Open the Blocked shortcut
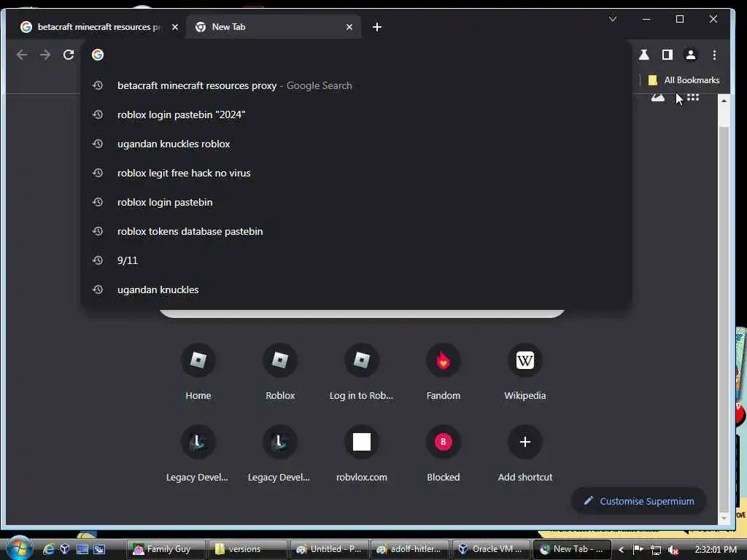This screenshot has height=560, width=747. 444,454
